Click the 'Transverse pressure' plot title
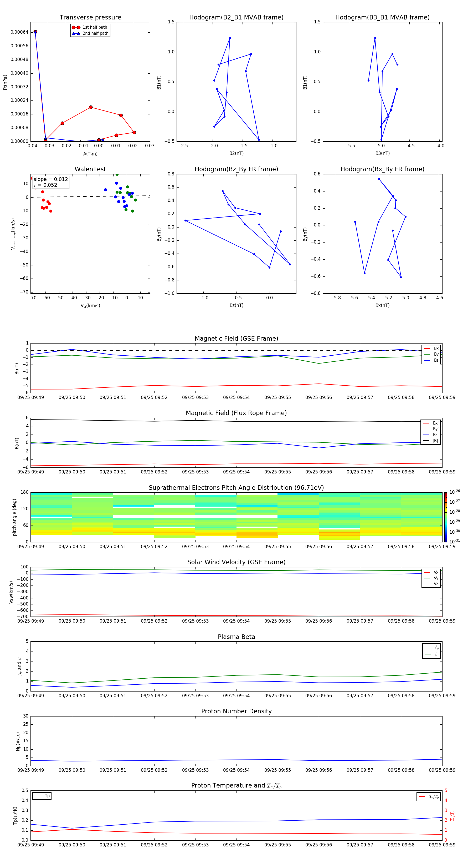The image size is (473, 868). (90, 18)
